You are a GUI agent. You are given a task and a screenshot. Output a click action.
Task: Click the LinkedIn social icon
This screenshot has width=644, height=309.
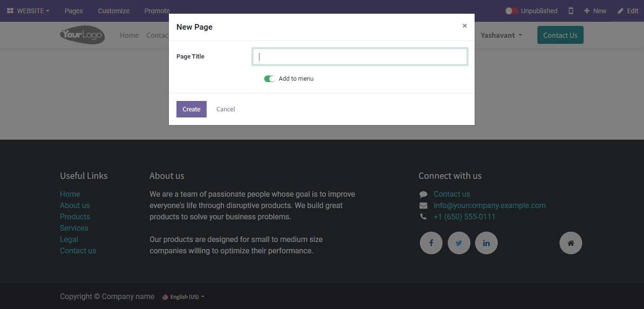click(486, 243)
